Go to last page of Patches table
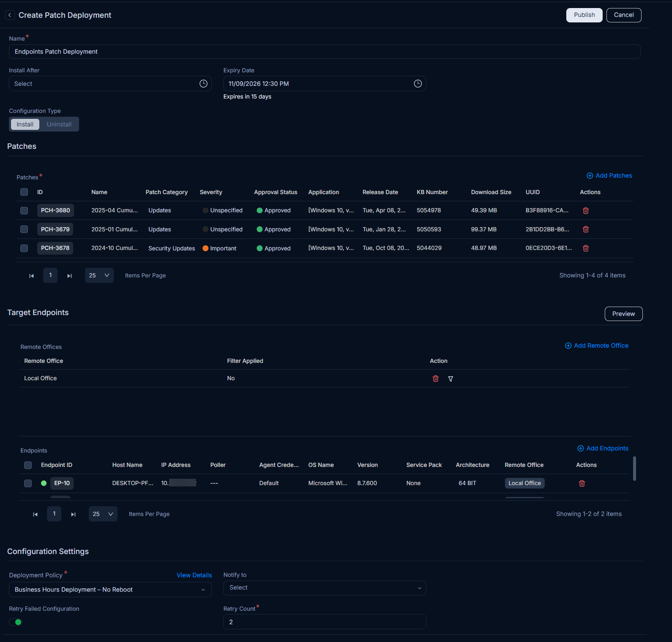The image size is (672, 642). pos(70,276)
